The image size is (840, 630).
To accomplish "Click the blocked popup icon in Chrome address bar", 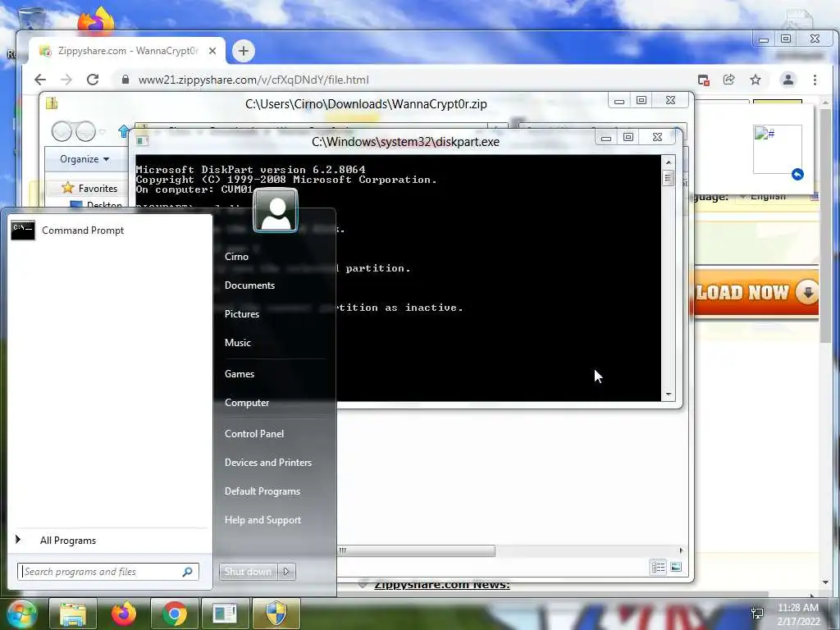I will pyautogui.click(x=703, y=80).
